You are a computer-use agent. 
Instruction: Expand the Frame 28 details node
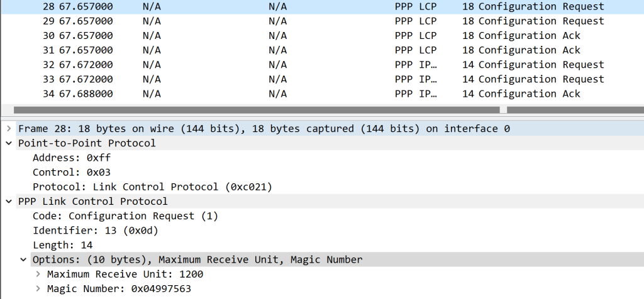8,129
